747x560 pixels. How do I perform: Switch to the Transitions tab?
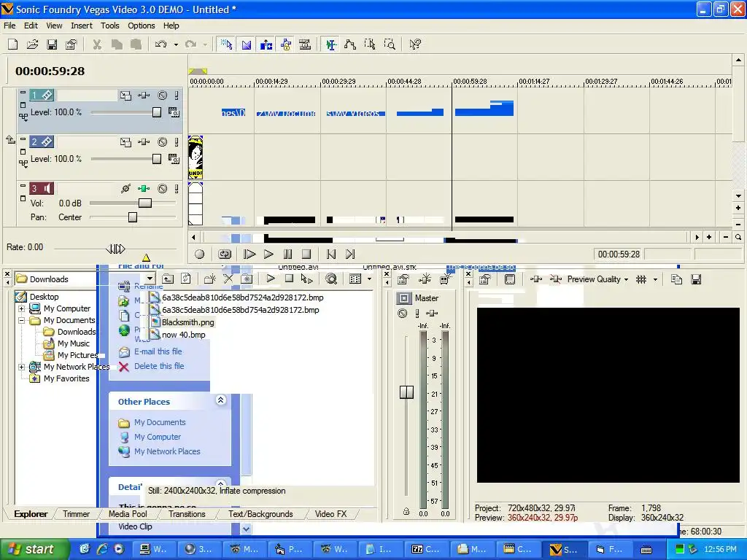click(187, 514)
